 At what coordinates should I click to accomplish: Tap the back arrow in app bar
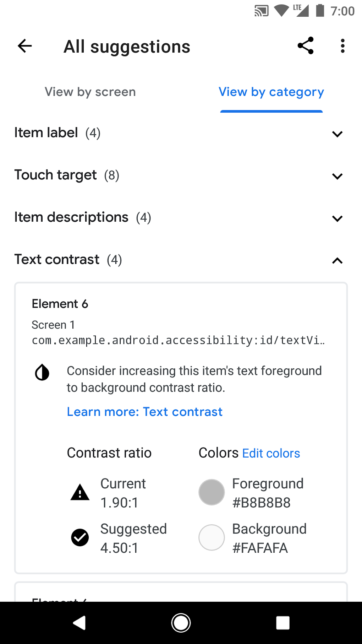pos(25,46)
